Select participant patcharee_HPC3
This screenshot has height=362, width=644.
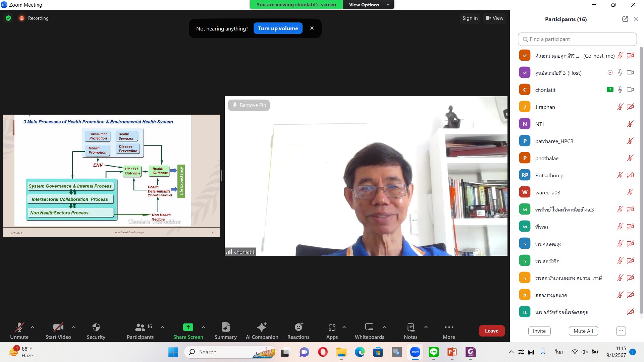(577, 141)
